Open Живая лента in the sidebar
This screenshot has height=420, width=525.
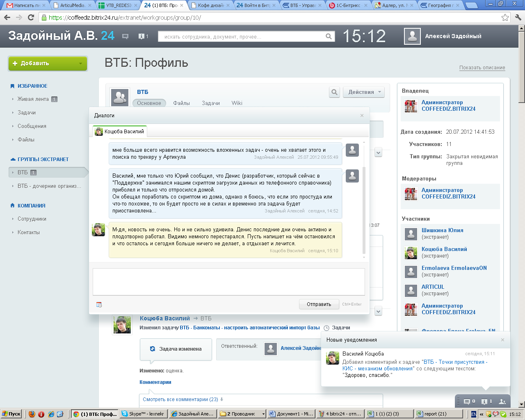33,99
